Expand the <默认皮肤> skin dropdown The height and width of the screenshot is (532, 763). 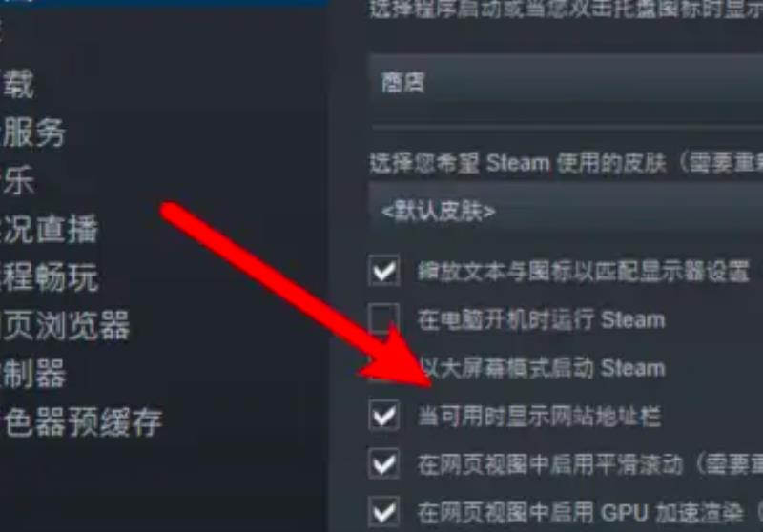tap(566, 211)
